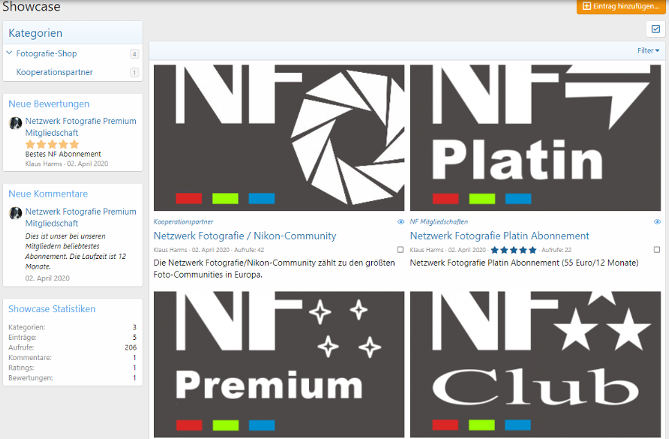
Task: Click the Fotografie-Shop entry count badge
Action: pyautogui.click(x=134, y=54)
